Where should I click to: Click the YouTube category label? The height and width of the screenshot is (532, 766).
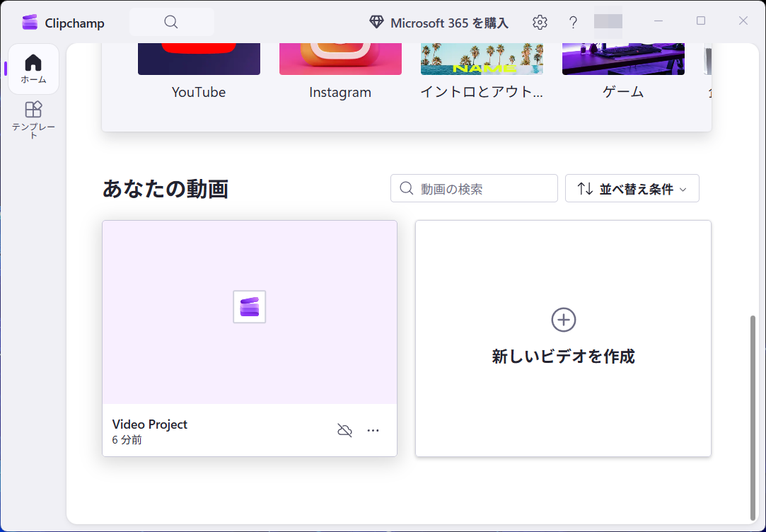[199, 93]
